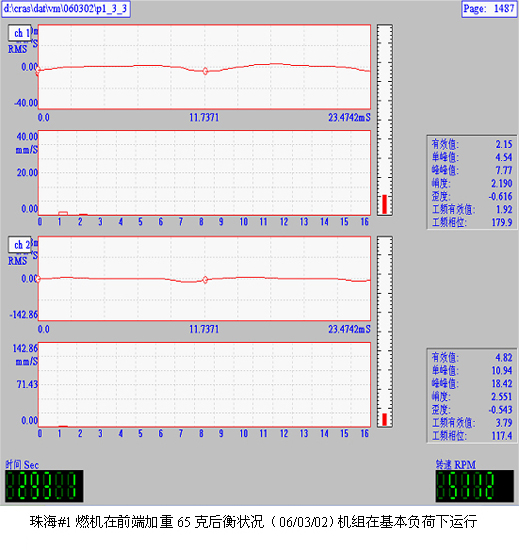Click ch 2 峭度 value 2.551
Image resolution: width=519 pixels, height=550 pixels.
coord(501,396)
